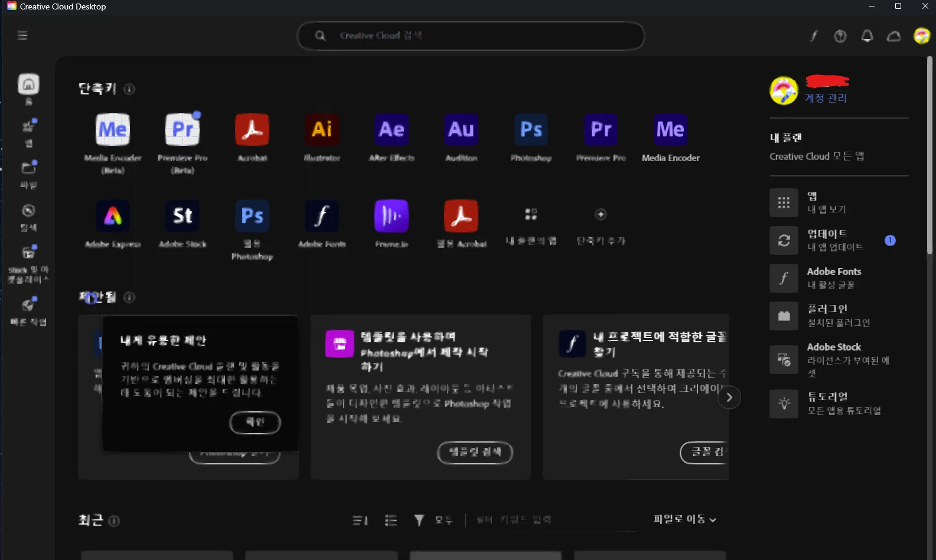Open the web Photoshop shortcut

click(252, 216)
